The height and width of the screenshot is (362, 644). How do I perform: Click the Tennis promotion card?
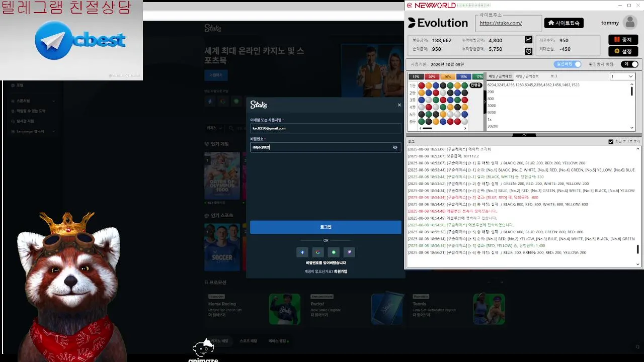pyautogui.click(x=458, y=308)
